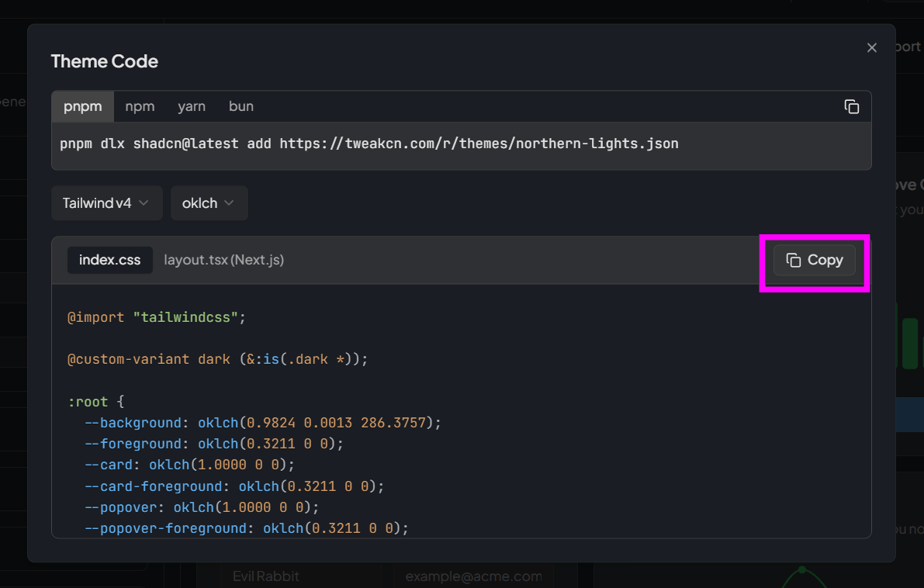The image size is (924, 588).
Task: Switch to layout.tsx (Next.js) tab
Action: point(224,260)
